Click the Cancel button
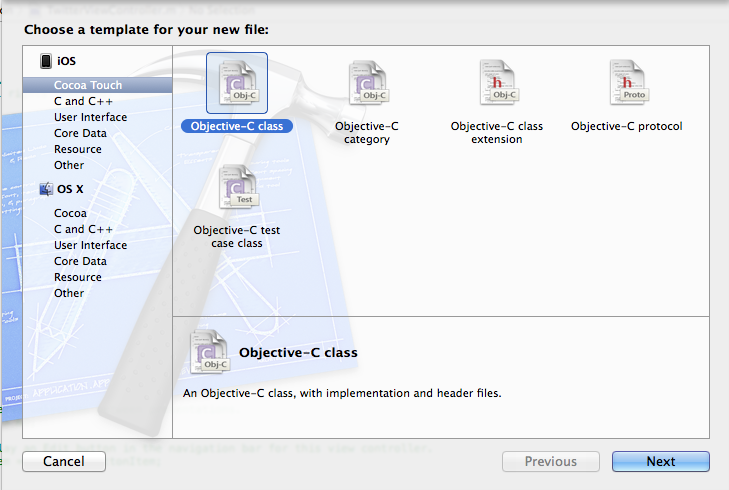The height and width of the screenshot is (490, 729). pyautogui.click(x=64, y=461)
